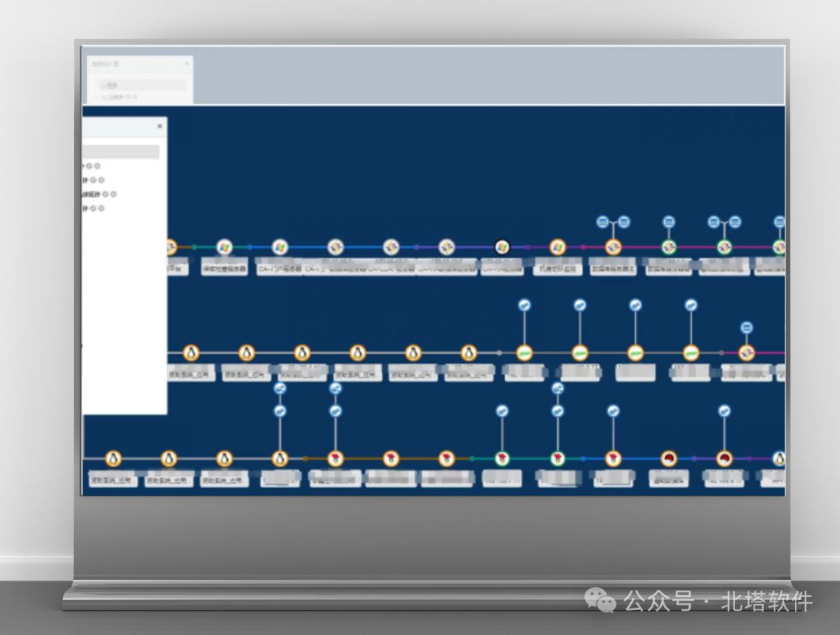This screenshot has height=635, width=840.
Task: Select leftmost penguin node in bottom row
Action: coord(113,459)
